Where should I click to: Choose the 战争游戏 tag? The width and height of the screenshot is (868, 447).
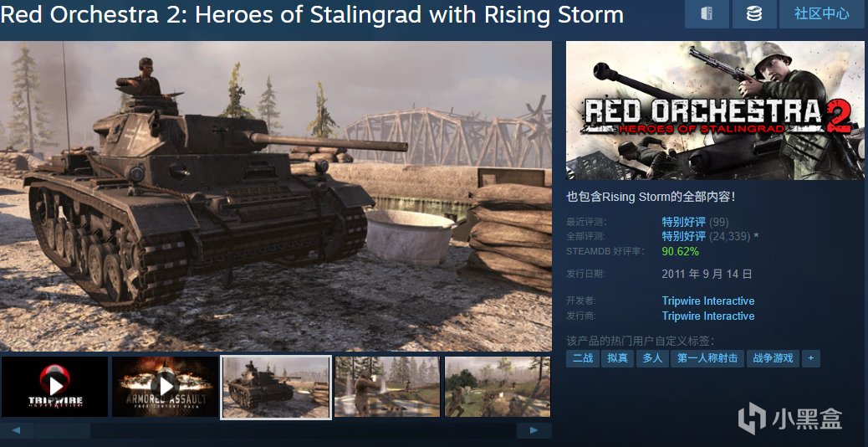tap(773, 358)
